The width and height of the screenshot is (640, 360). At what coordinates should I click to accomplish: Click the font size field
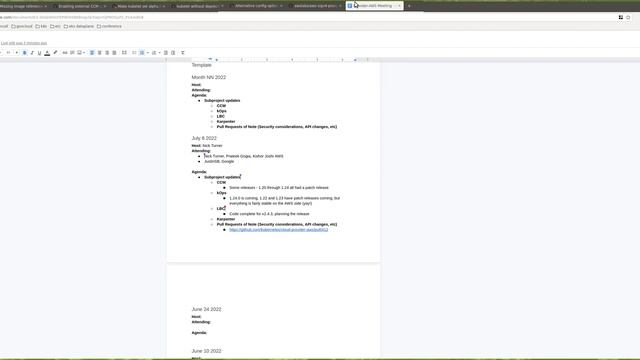point(8,53)
